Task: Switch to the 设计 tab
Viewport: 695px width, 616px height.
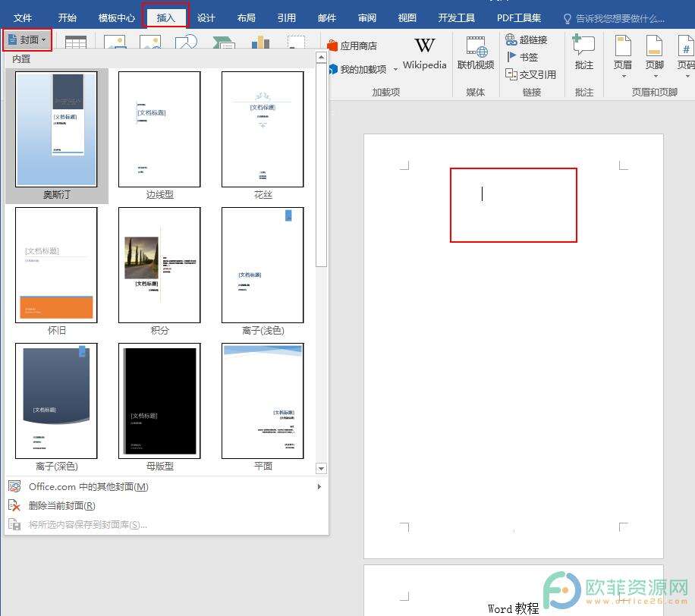Action: coord(206,18)
